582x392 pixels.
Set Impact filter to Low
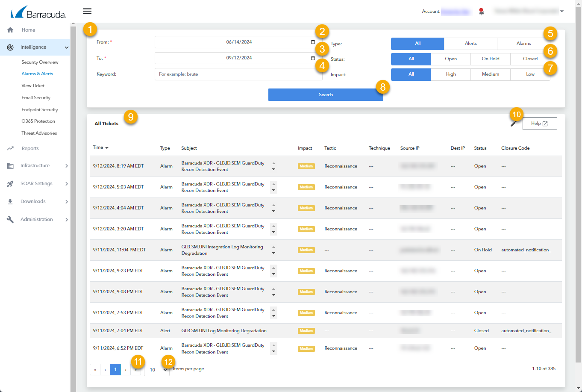pyautogui.click(x=530, y=74)
